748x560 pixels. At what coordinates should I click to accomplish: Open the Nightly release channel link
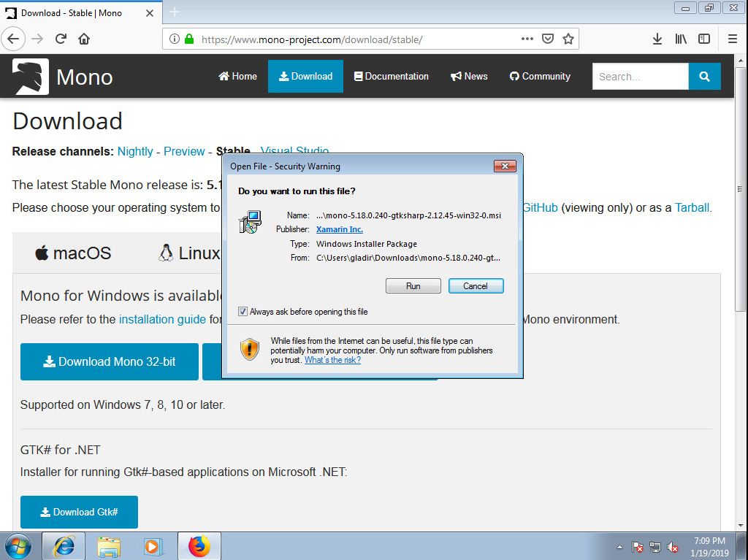(135, 152)
